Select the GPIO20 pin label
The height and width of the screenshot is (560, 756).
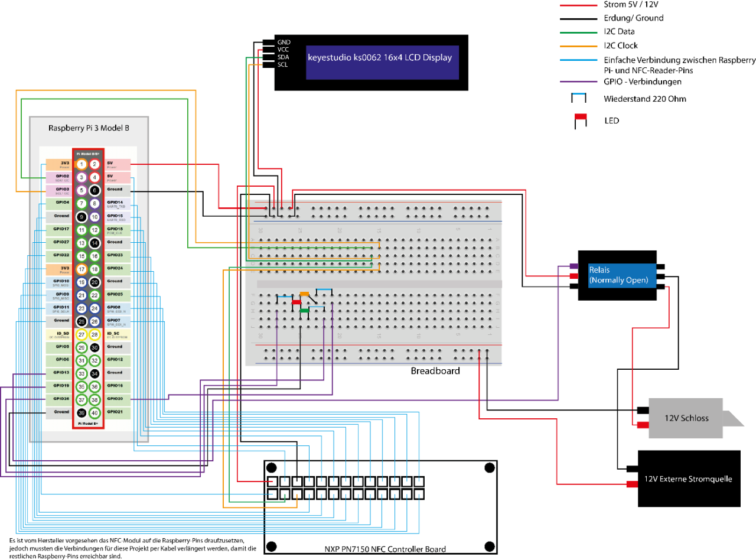click(x=115, y=399)
